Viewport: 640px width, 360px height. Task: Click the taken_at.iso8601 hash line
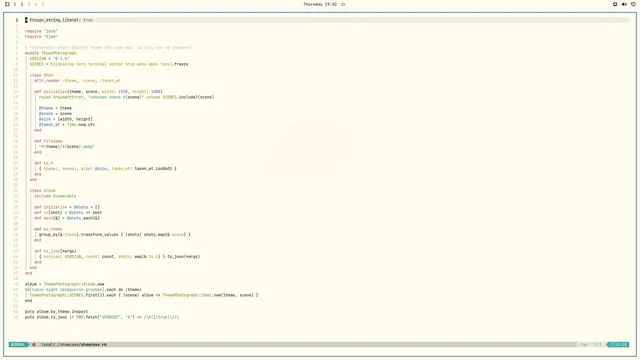point(108,169)
